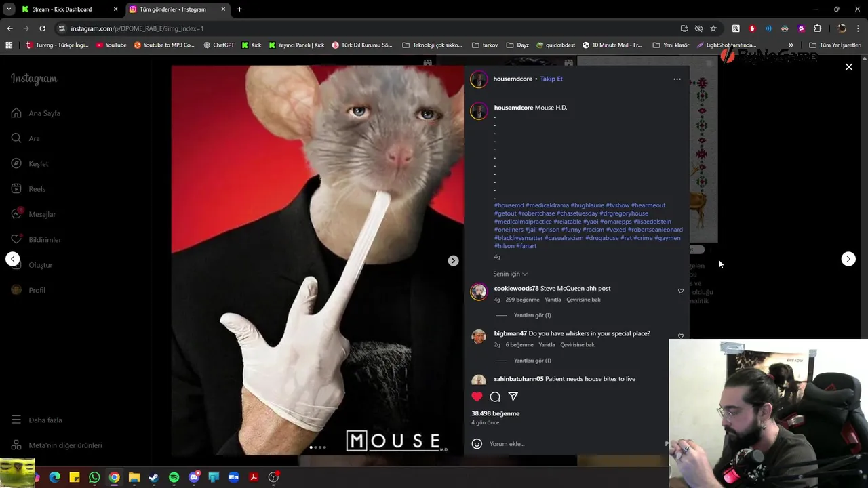Open the YouTube bookmark

[111, 45]
